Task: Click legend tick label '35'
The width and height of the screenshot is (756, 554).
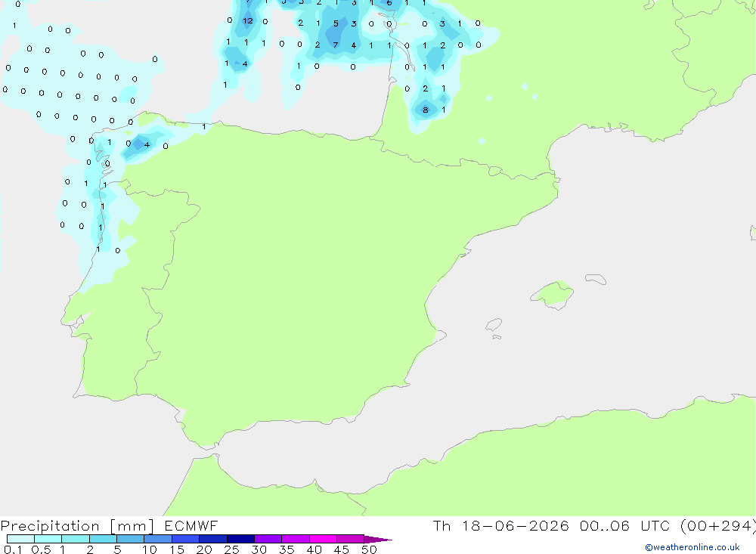Action: 287,549
